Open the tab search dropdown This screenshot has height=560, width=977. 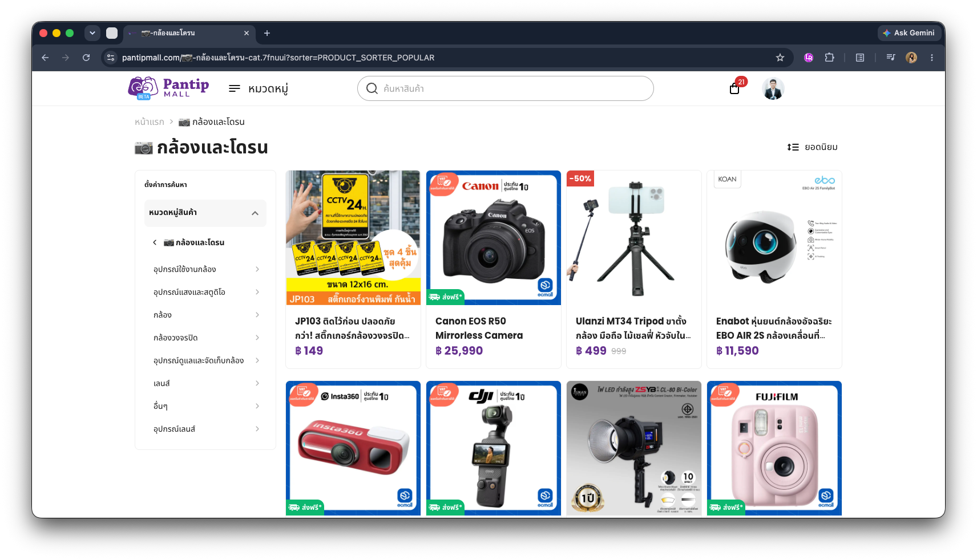(x=92, y=33)
